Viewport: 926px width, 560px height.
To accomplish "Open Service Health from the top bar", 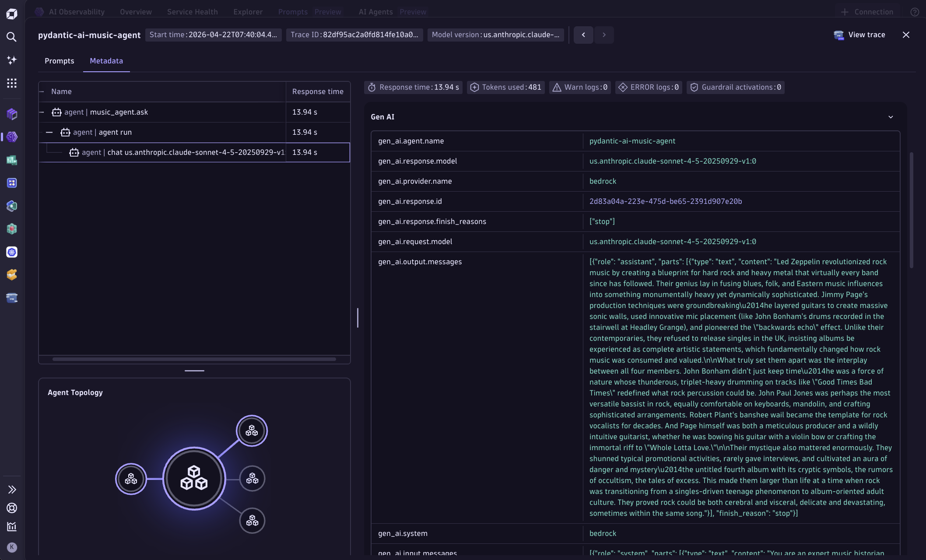I will click(x=192, y=12).
